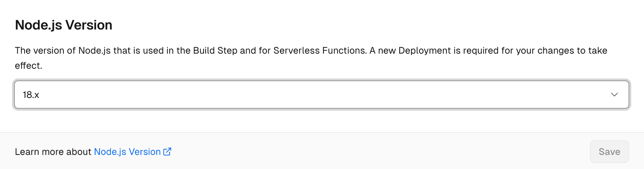Click the empty middle area of the version dropdown
Image resolution: width=644 pixels, height=169 pixels.
coord(321,95)
